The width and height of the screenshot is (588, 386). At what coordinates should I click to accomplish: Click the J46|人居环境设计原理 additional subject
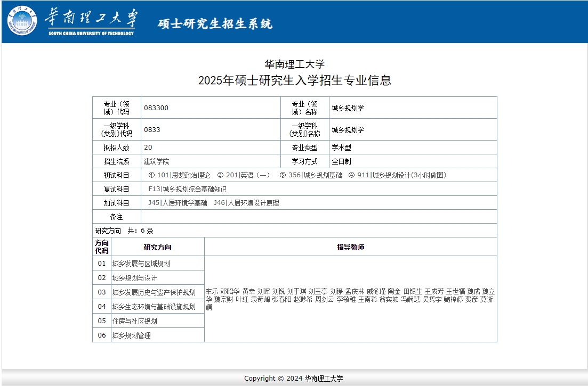[246, 203]
